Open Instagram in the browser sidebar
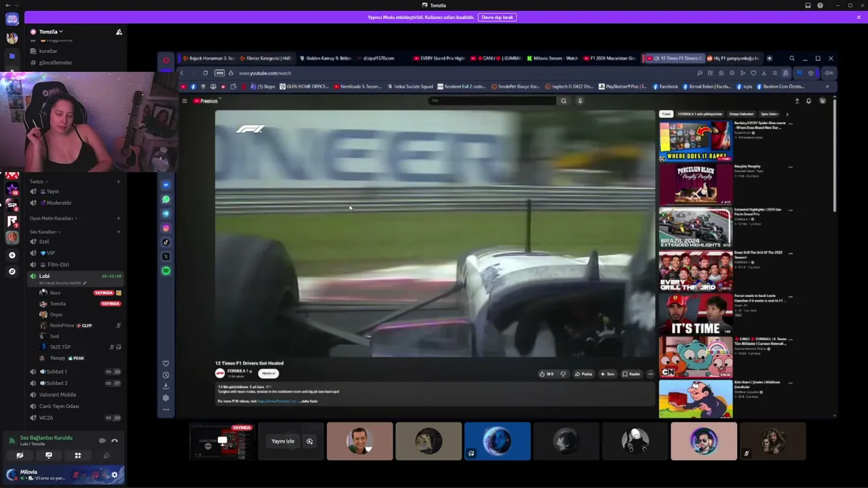This screenshot has height=488, width=868. pyautogui.click(x=166, y=228)
